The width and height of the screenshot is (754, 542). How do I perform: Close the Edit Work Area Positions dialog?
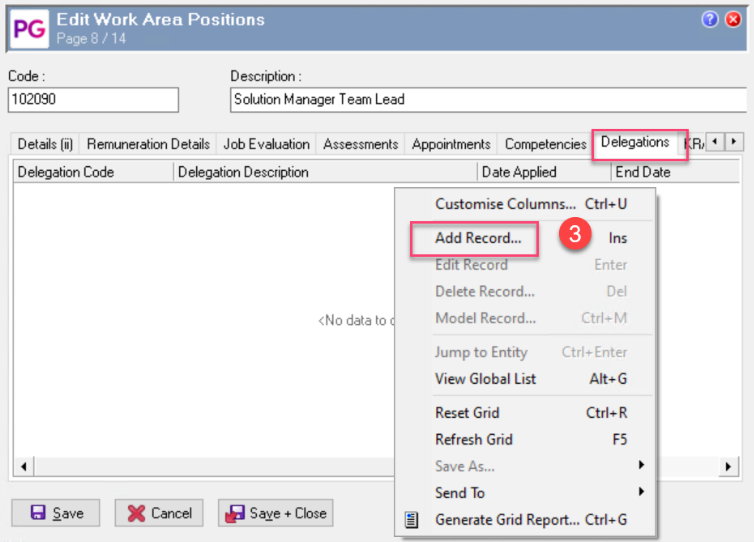click(734, 19)
